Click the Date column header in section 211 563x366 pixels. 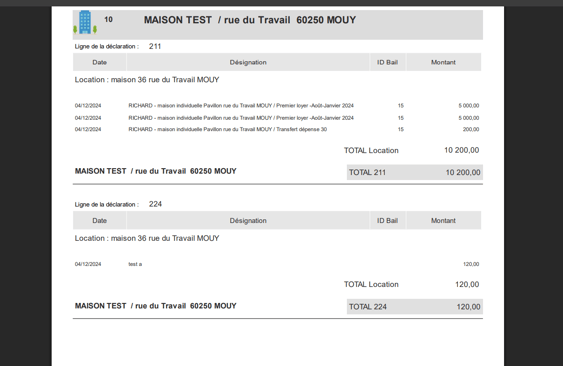click(x=99, y=62)
